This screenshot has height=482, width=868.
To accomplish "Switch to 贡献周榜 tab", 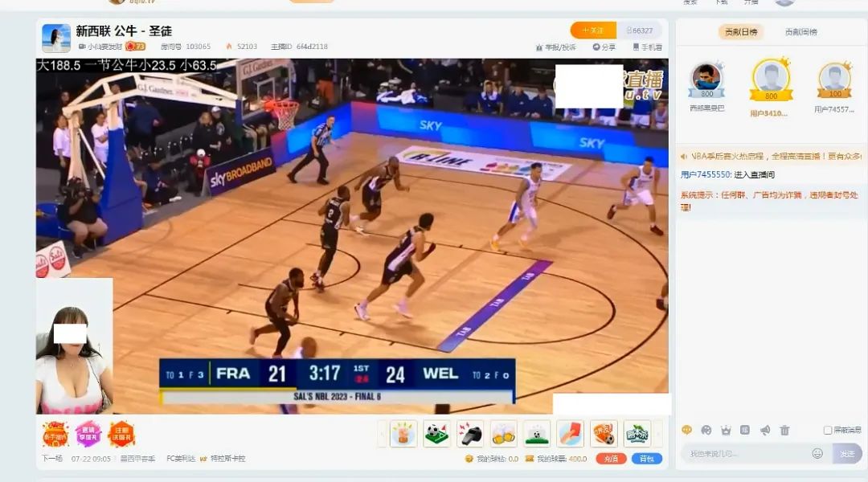I will pyautogui.click(x=800, y=32).
